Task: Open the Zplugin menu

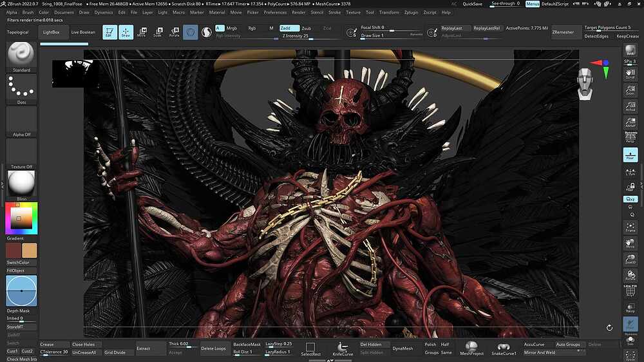Action: coord(411,12)
